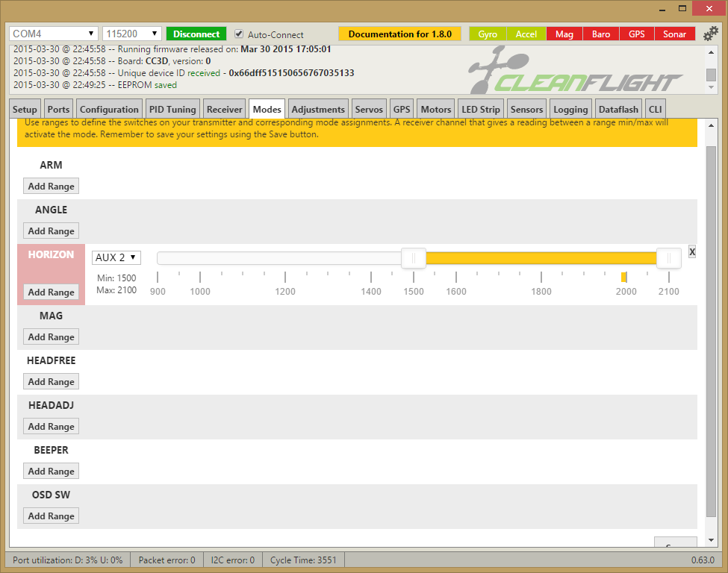
Task: Remove the HORIZON range with X button
Action: (692, 251)
